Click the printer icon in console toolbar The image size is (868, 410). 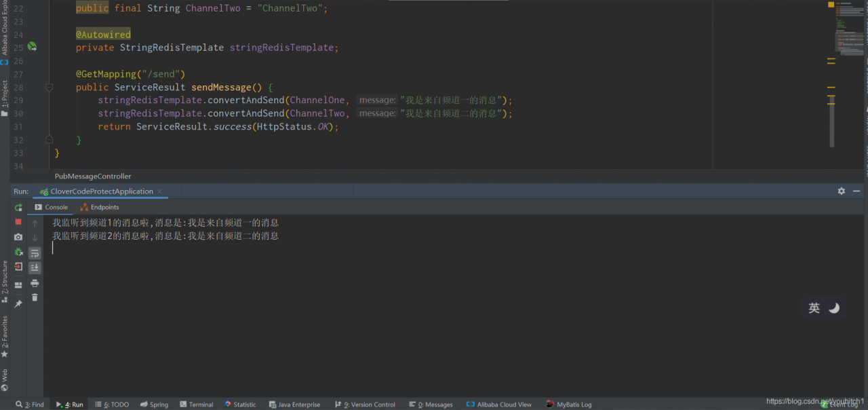(35, 283)
